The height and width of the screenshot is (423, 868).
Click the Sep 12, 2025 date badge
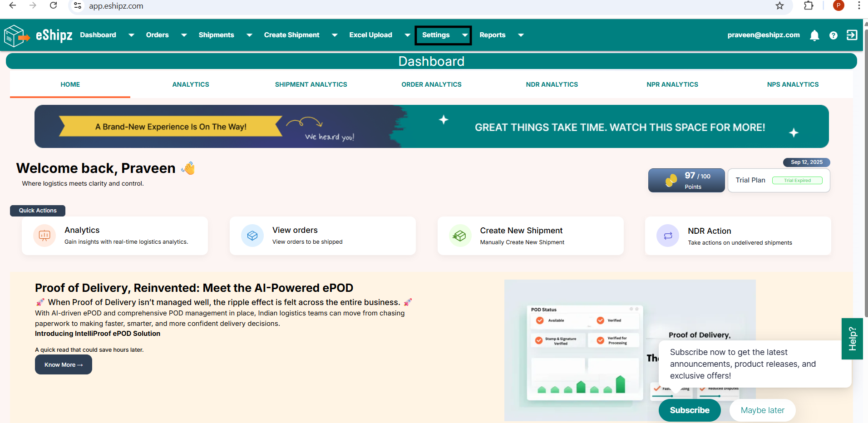point(807,162)
